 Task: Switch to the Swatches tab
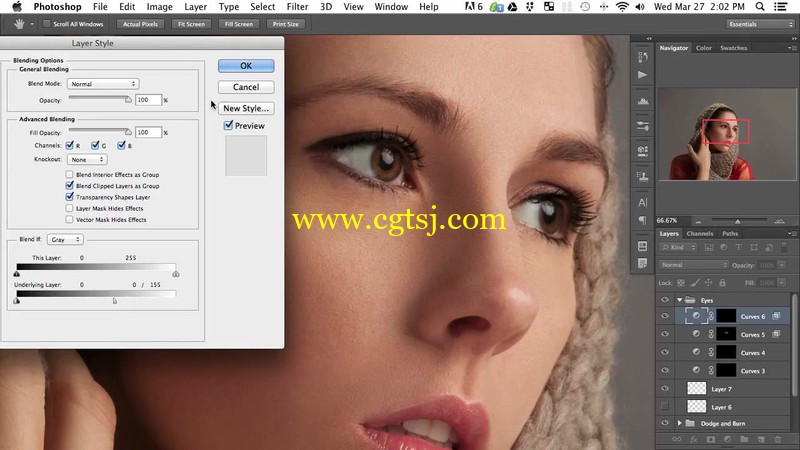734,48
